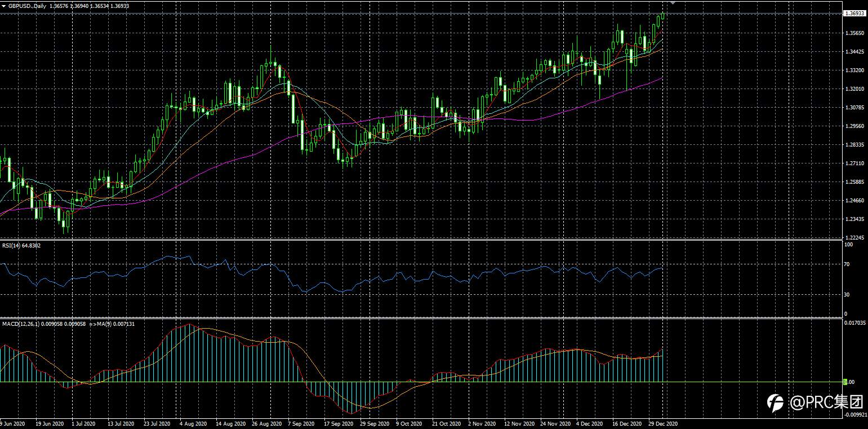Click the 19 Jun 2020 date label
Screen dimensions: 868x429
pos(50,423)
